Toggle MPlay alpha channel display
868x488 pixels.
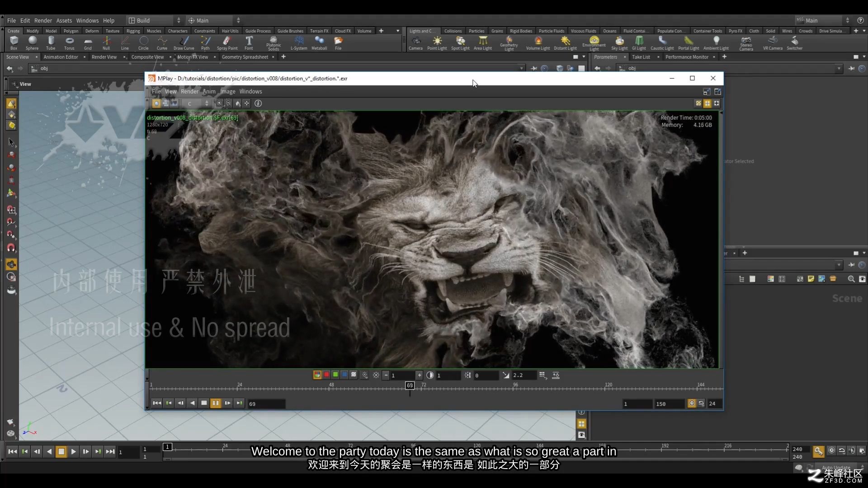coord(354,375)
